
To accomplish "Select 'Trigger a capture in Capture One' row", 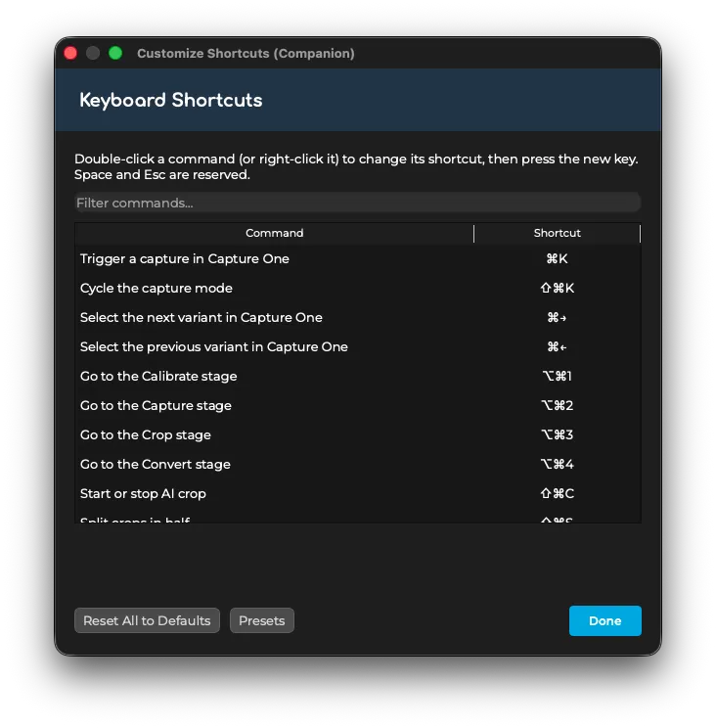I will click(x=357, y=258).
